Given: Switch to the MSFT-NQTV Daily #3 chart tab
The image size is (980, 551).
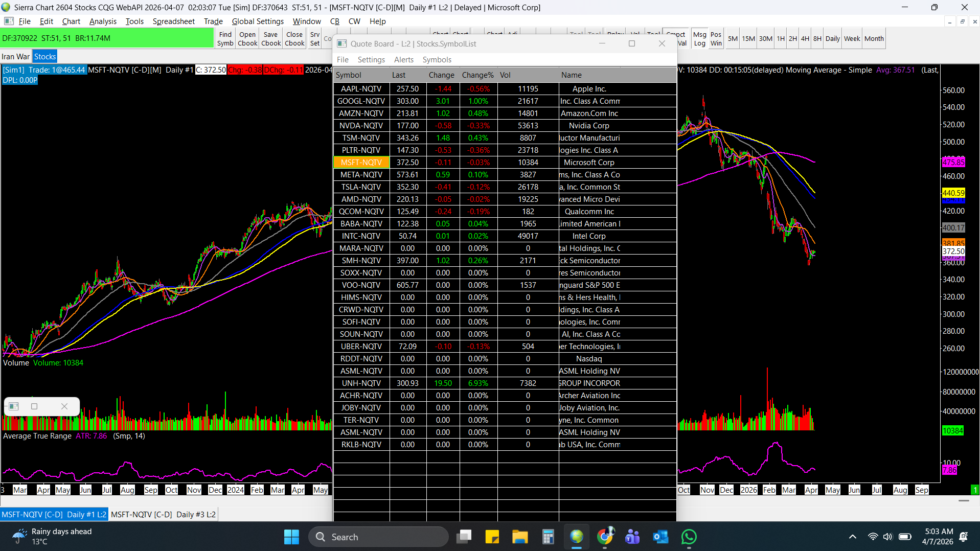Looking at the screenshot, I should pyautogui.click(x=163, y=514).
